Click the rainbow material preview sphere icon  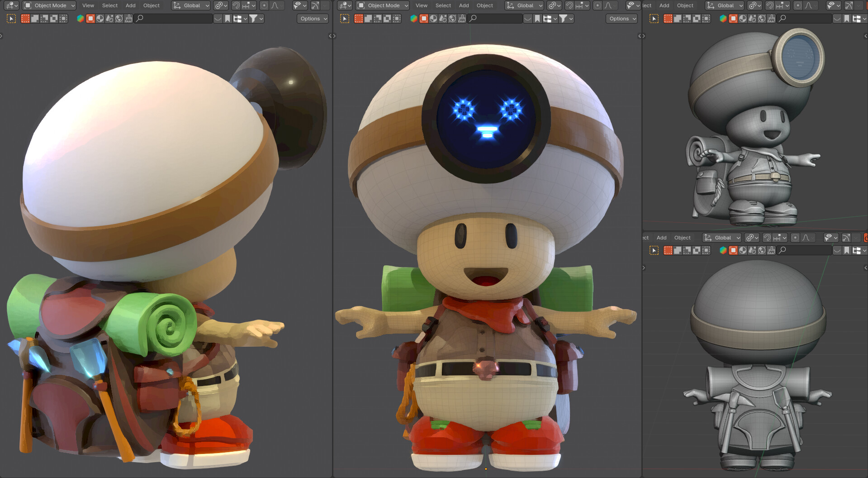point(81,19)
